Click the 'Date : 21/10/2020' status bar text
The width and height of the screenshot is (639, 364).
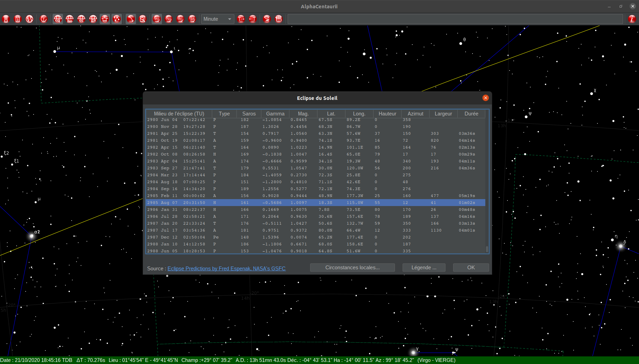click(x=36, y=360)
